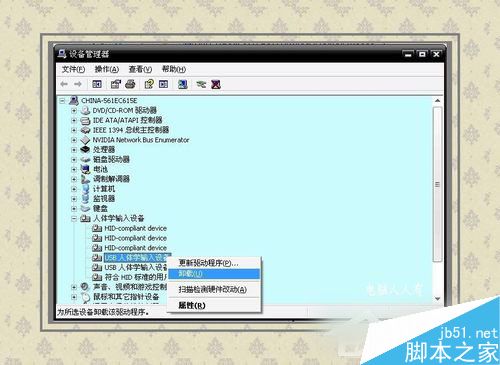Select the second HID-compliant device entry
This screenshot has width=500, height=365.
tap(135, 238)
